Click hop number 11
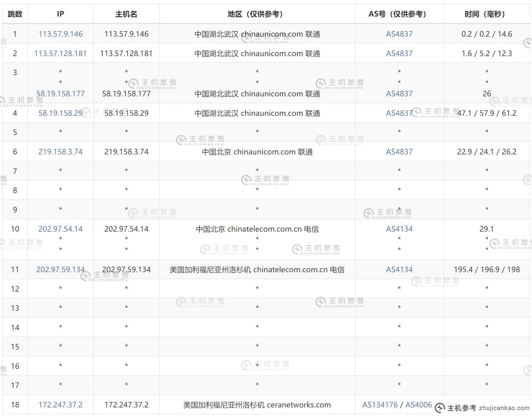The image size is (532, 416). 15,270
